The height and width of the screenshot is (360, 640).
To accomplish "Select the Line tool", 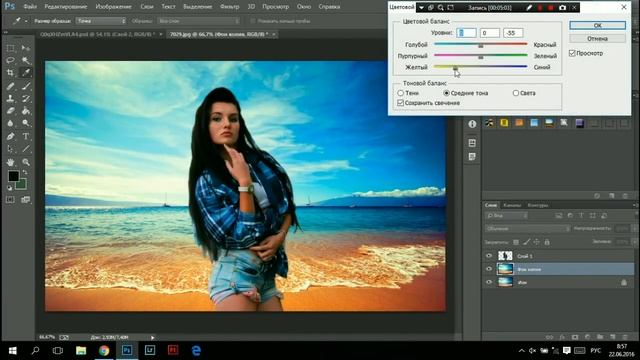I will tap(26, 149).
